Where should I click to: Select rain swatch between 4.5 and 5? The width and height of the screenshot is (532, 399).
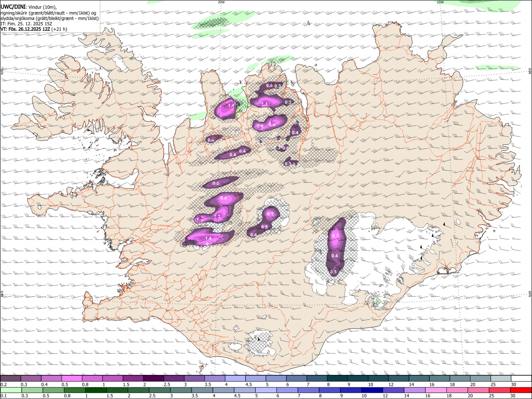point(244,390)
